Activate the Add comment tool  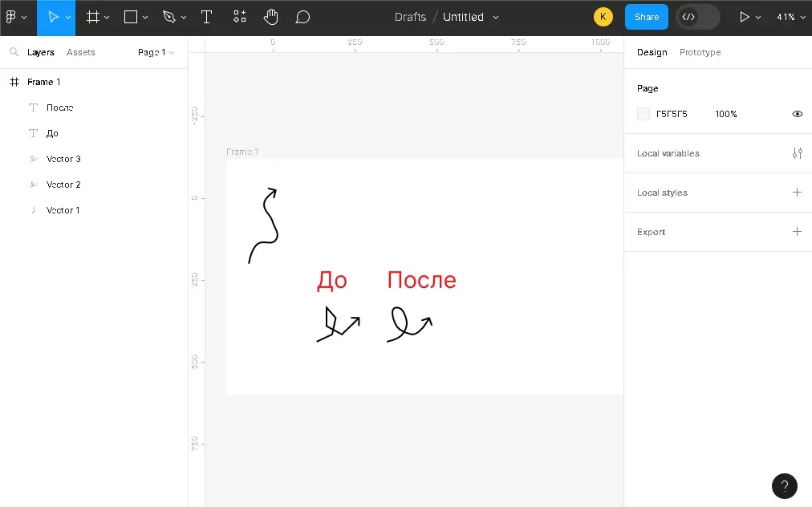tap(302, 17)
